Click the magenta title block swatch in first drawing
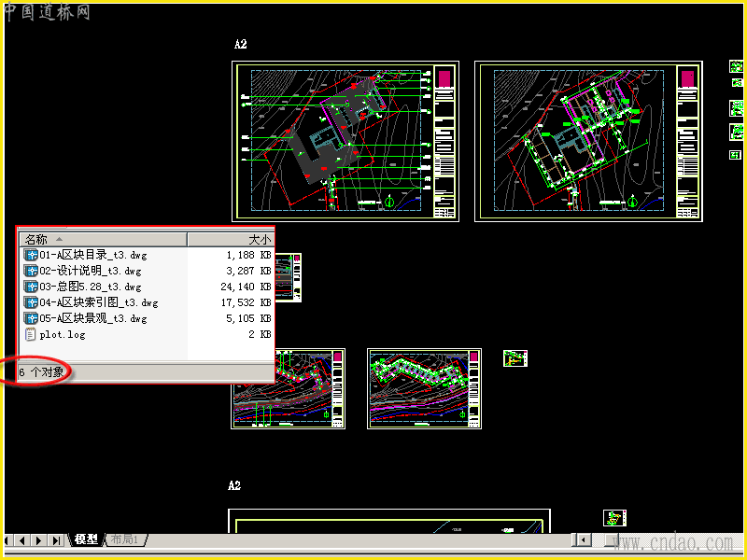Viewport: 747px width, 560px height. pyautogui.click(x=444, y=78)
